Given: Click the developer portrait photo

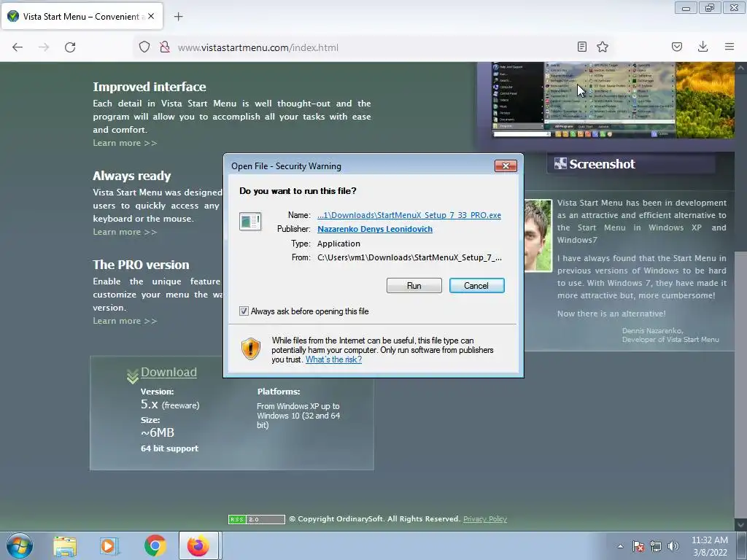Looking at the screenshot, I should tap(538, 236).
